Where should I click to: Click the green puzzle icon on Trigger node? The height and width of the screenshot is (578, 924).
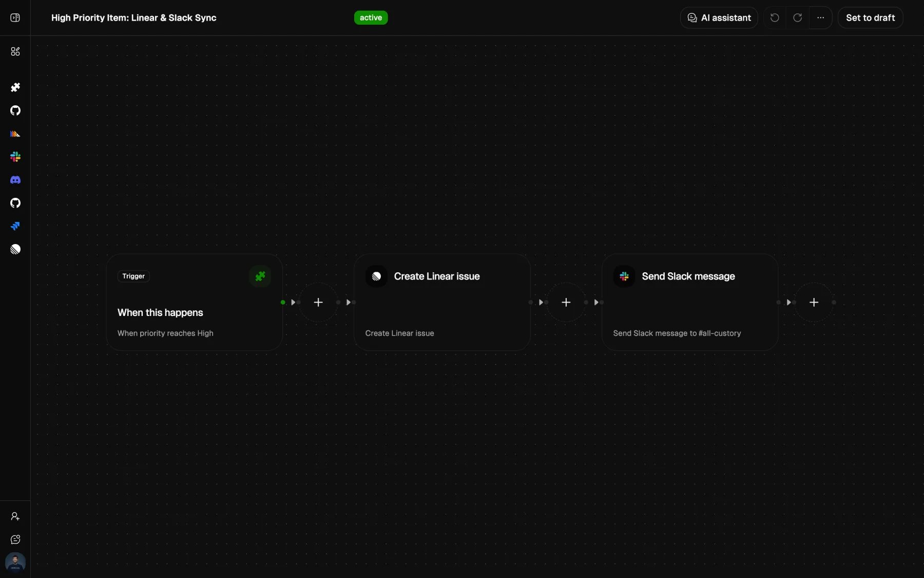pyautogui.click(x=260, y=276)
